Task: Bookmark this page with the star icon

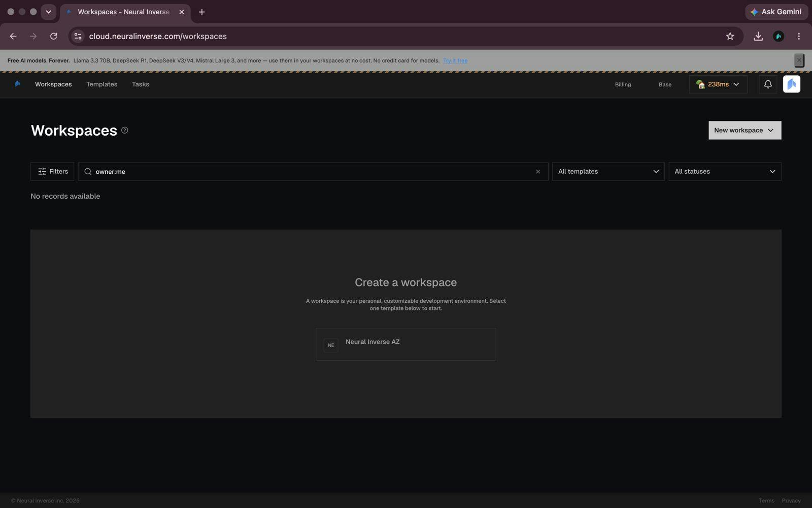Action: tap(730, 36)
